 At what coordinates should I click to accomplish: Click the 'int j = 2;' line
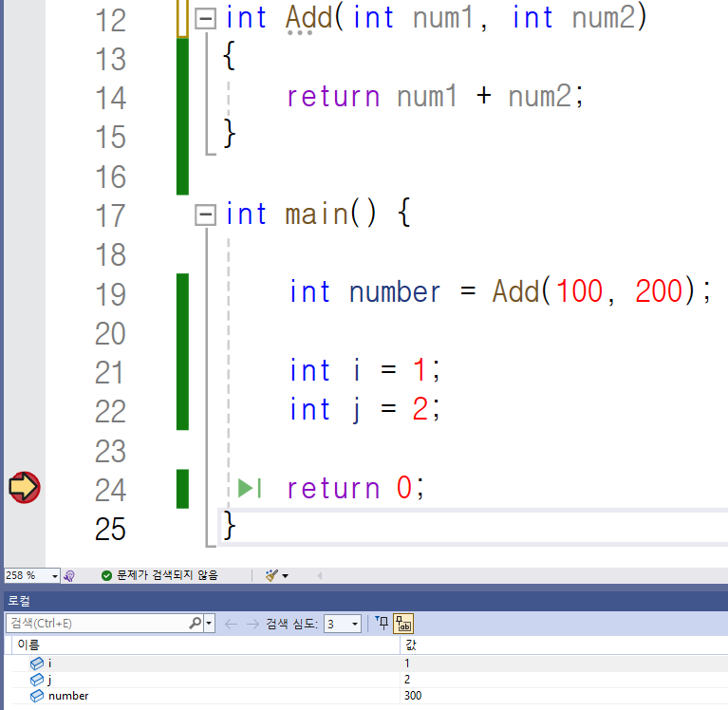(364, 409)
